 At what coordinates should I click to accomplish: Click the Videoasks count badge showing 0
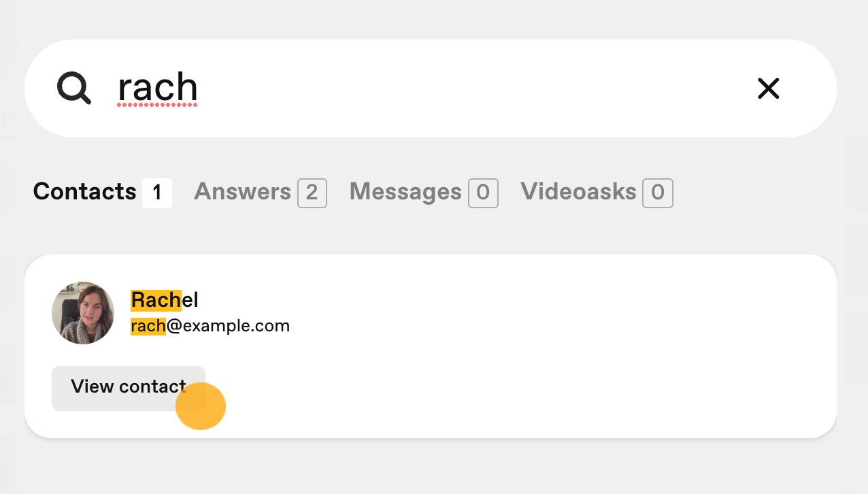(x=658, y=193)
